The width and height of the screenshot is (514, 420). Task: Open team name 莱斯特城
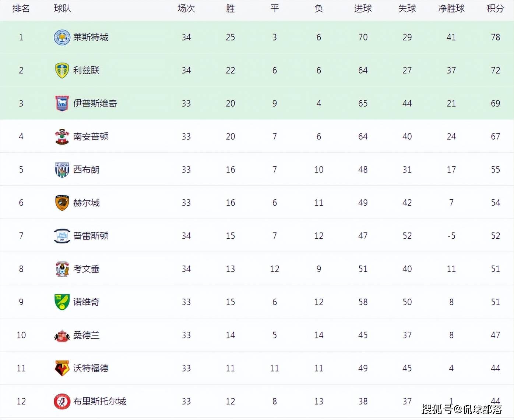pos(91,37)
